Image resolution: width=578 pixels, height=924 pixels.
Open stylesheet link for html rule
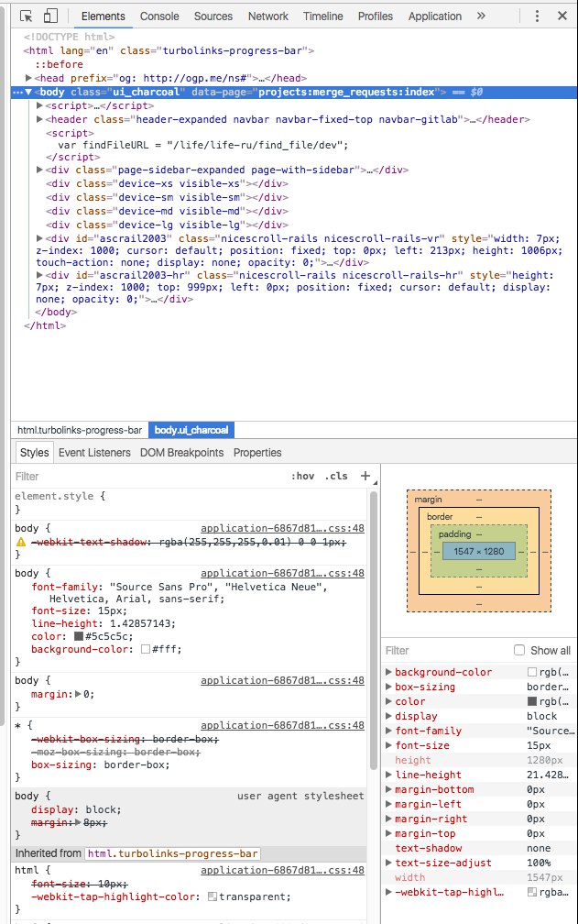click(282, 870)
